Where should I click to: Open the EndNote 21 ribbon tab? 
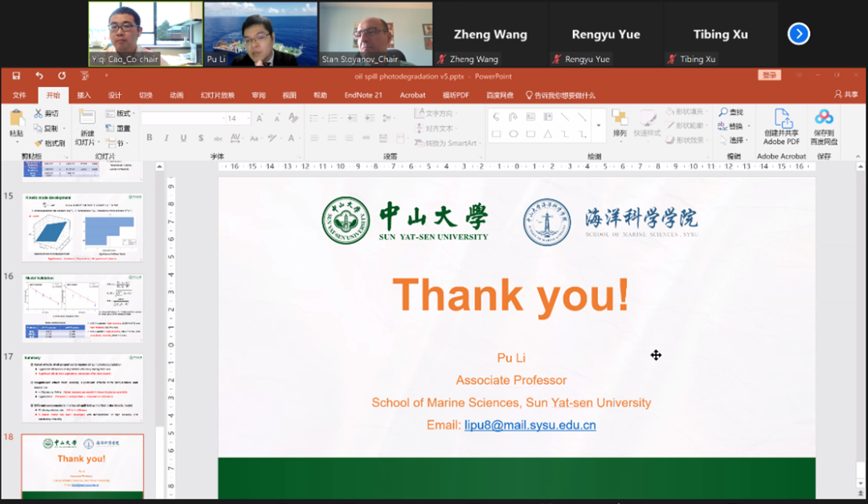tap(363, 95)
